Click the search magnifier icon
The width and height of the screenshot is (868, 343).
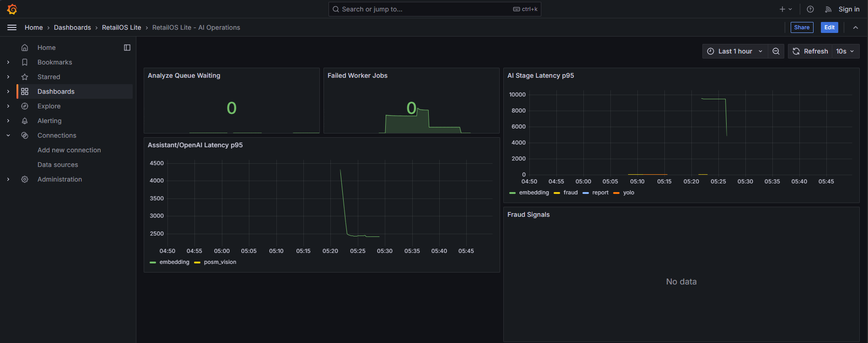click(x=336, y=9)
